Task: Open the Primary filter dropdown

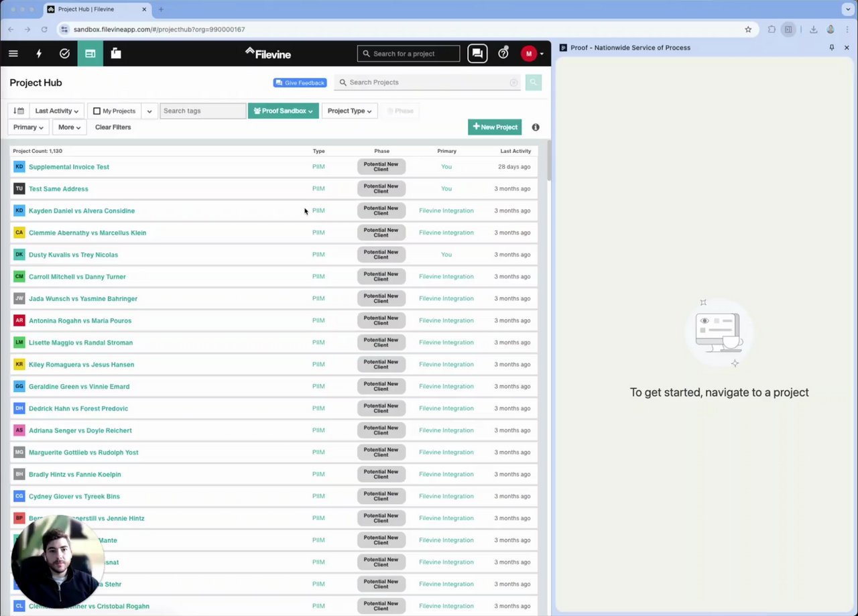Action: point(28,127)
